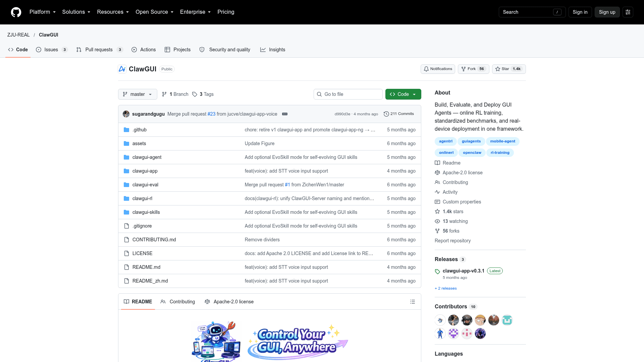
Task: Star the repository using the Star button
Action: (x=509, y=69)
